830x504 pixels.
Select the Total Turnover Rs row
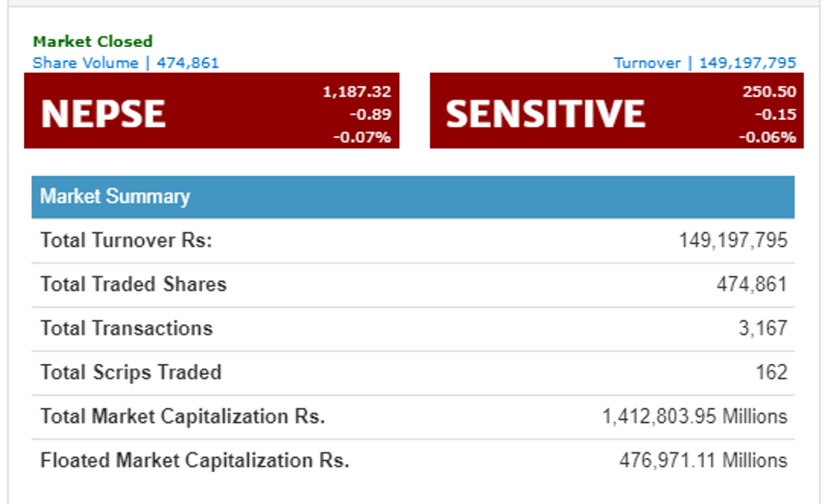click(413, 240)
